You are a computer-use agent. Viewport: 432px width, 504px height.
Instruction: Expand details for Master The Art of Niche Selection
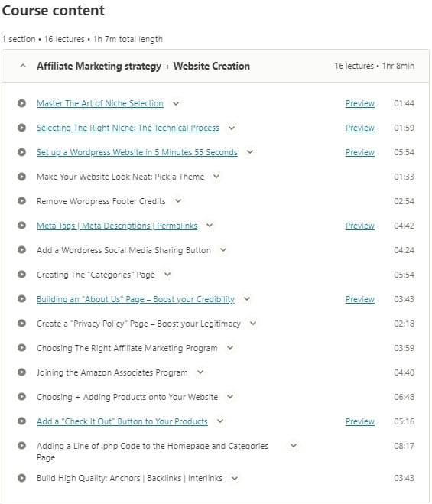click(x=176, y=103)
